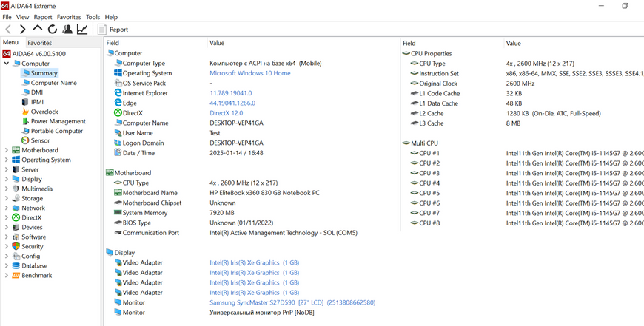644x326 pixels.
Task: Open the Internet Explorer version 11.789.19041.0 link
Action: click(231, 93)
